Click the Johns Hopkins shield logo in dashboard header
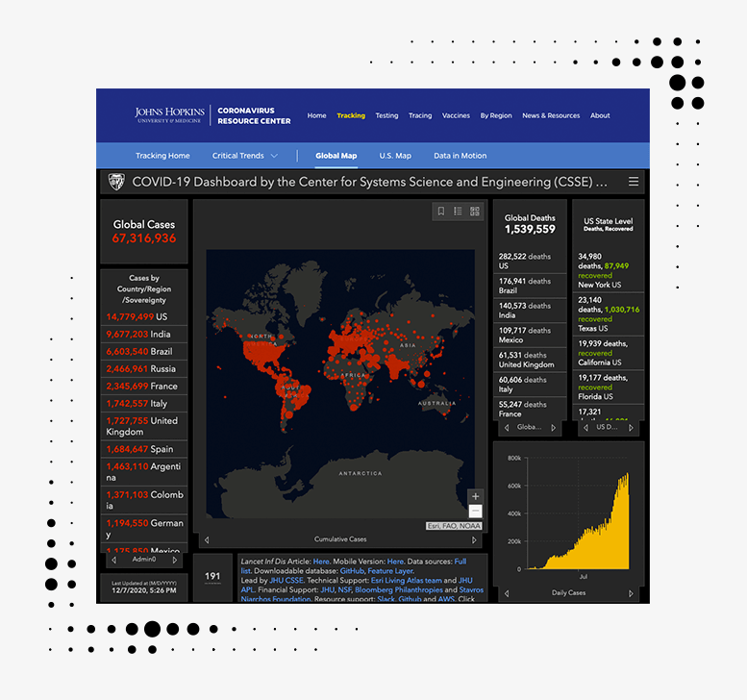This screenshot has width=747, height=700. tap(116, 182)
